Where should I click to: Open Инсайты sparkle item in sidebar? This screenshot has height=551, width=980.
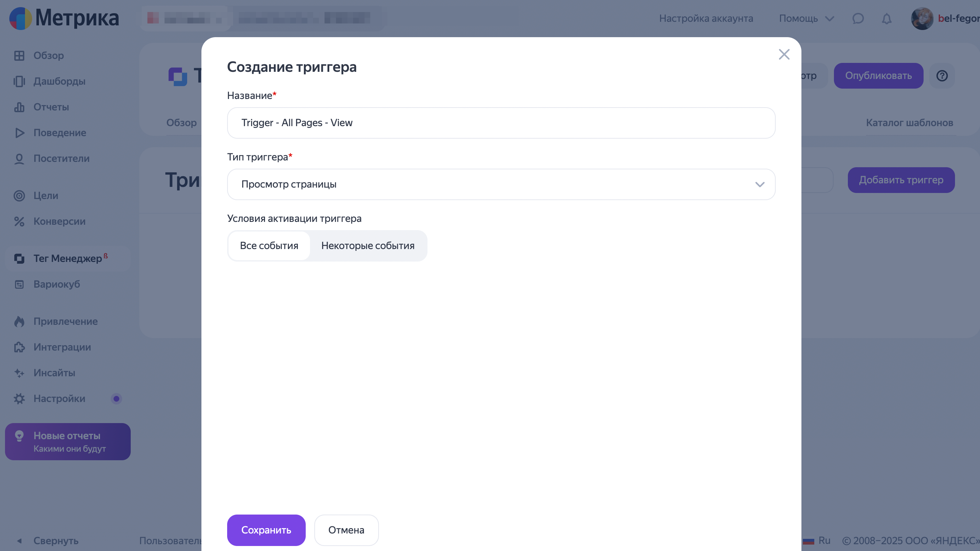coord(54,373)
